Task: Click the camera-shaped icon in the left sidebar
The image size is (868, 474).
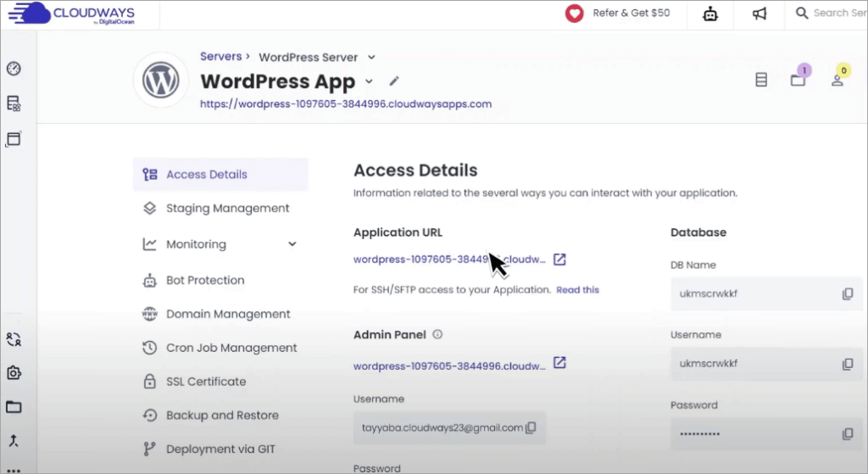Action: tap(14, 372)
